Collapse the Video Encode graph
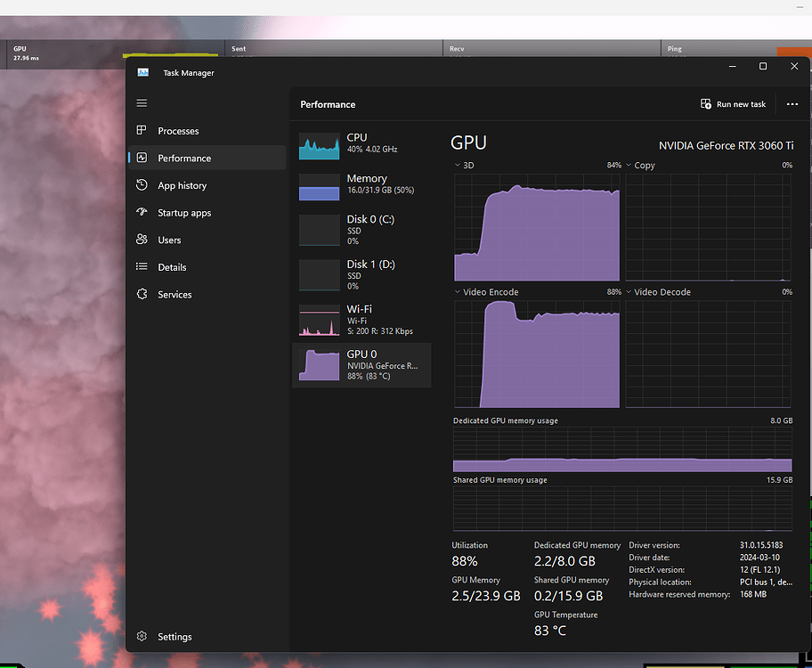Image resolution: width=812 pixels, height=668 pixels. coord(457,291)
